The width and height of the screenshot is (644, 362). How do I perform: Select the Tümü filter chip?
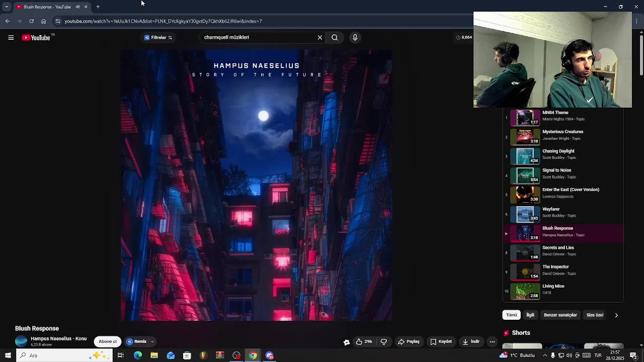click(511, 315)
